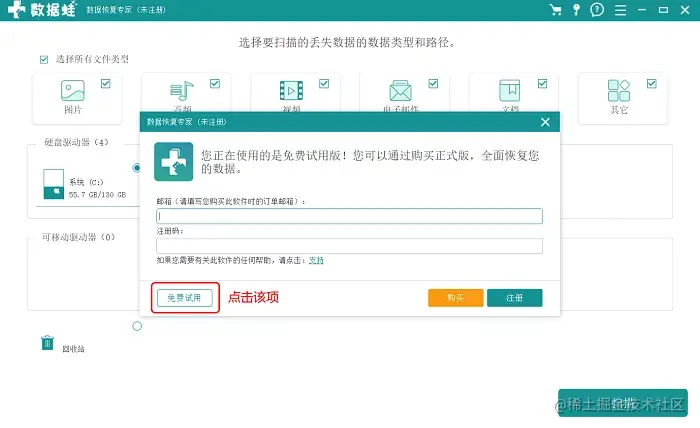
Task: Open the hamburger menu icon
Action: 620,10
